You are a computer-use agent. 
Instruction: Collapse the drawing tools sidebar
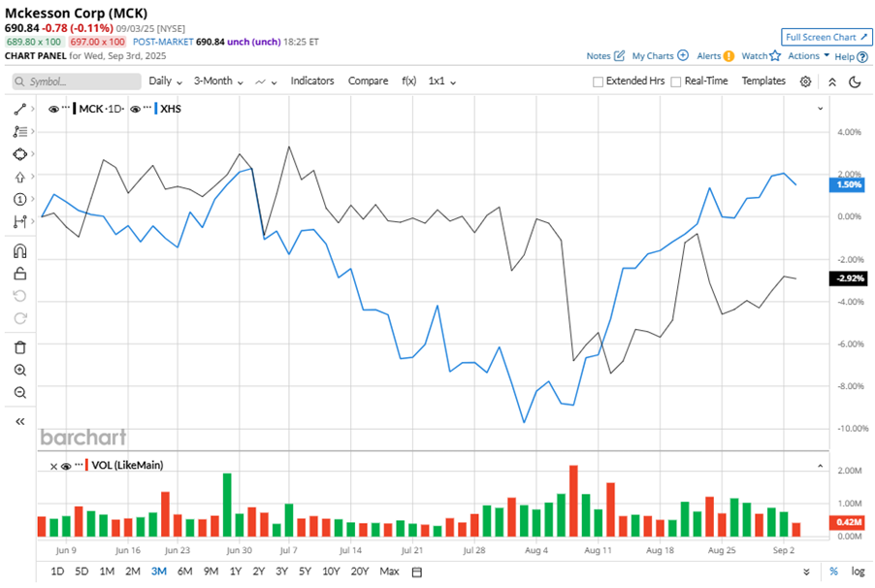20,422
